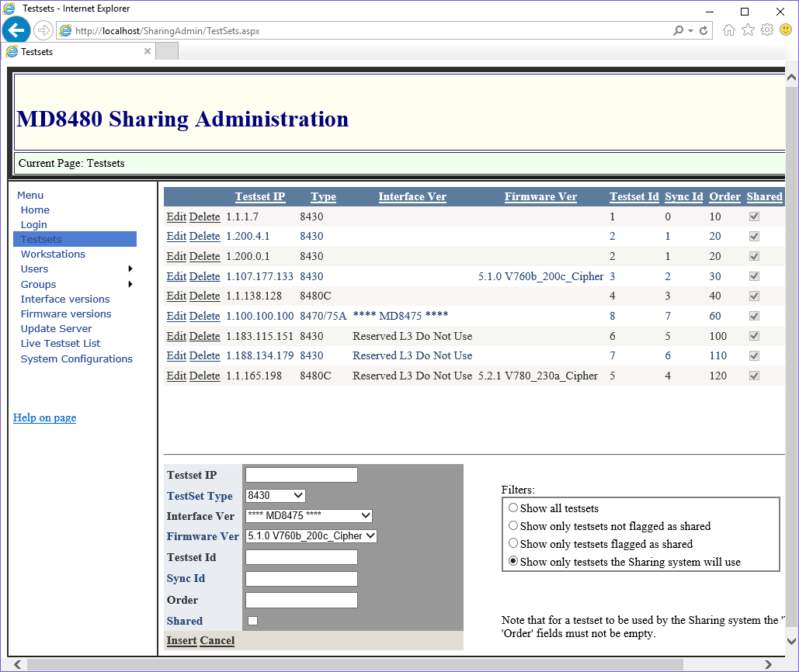The height and width of the screenshot is (672, 799).
Task: Sort by Type column header
Action: [324, 196]
